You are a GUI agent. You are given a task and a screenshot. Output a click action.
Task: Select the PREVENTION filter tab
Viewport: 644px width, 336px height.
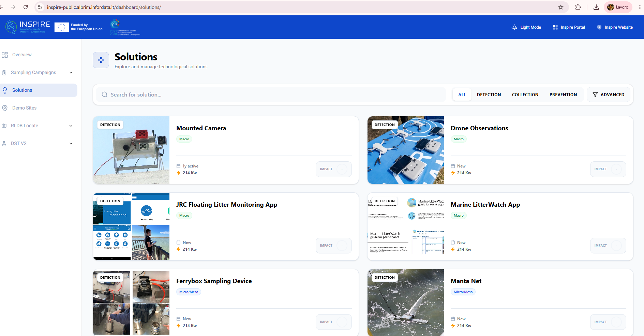tap(563, 94)
